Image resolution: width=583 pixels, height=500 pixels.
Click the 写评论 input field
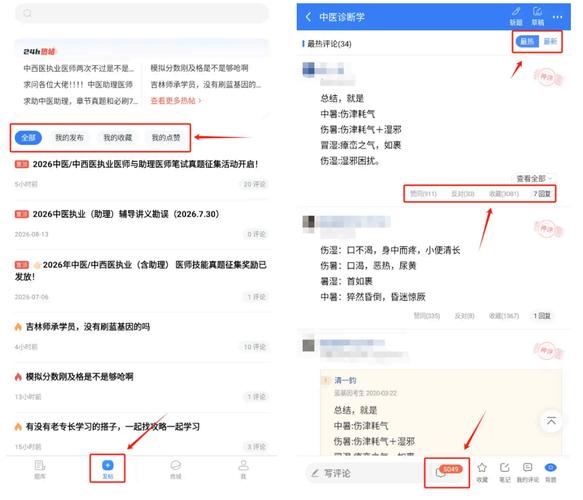coord(364,473)
